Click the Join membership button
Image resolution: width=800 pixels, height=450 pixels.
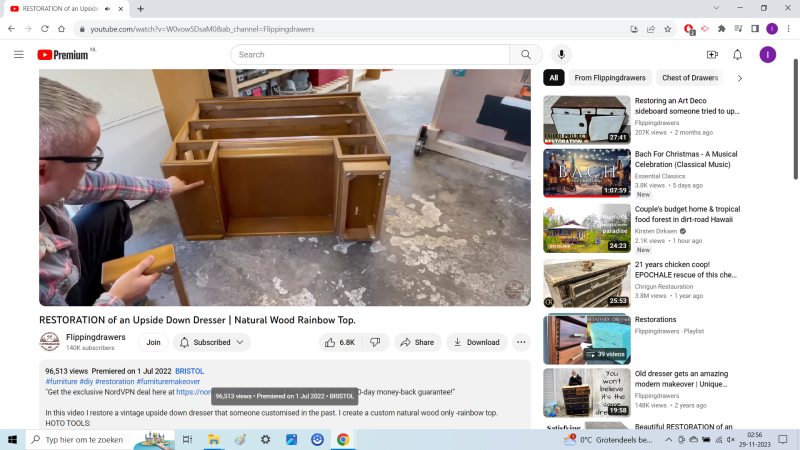click(153, 342)
